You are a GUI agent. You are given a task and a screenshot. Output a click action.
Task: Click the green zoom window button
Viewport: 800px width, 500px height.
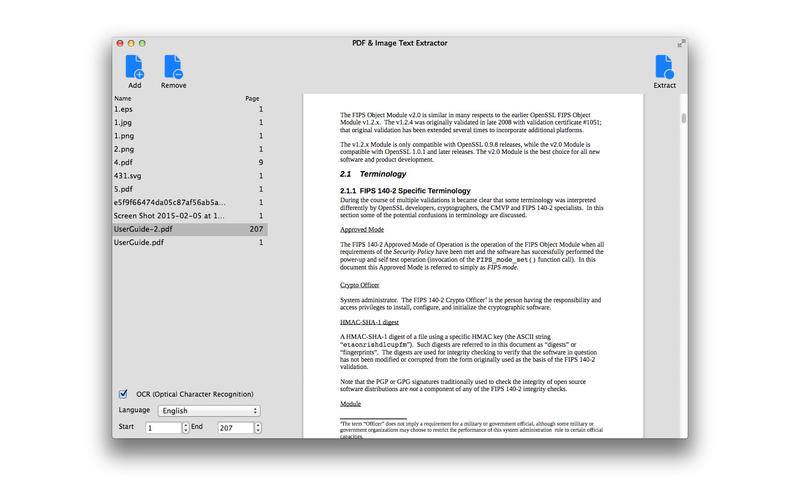(x=142, y=43)
